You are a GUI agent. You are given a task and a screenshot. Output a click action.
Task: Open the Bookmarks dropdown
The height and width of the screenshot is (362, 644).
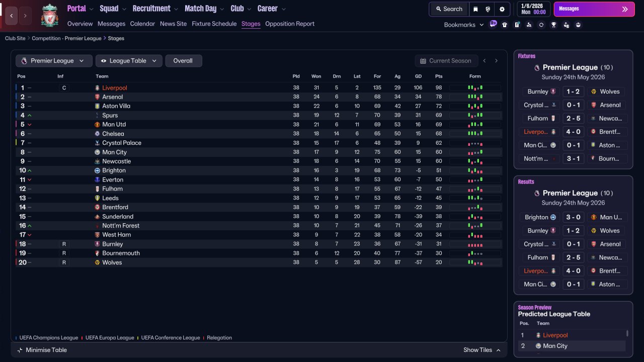click(x=464, y=25)
